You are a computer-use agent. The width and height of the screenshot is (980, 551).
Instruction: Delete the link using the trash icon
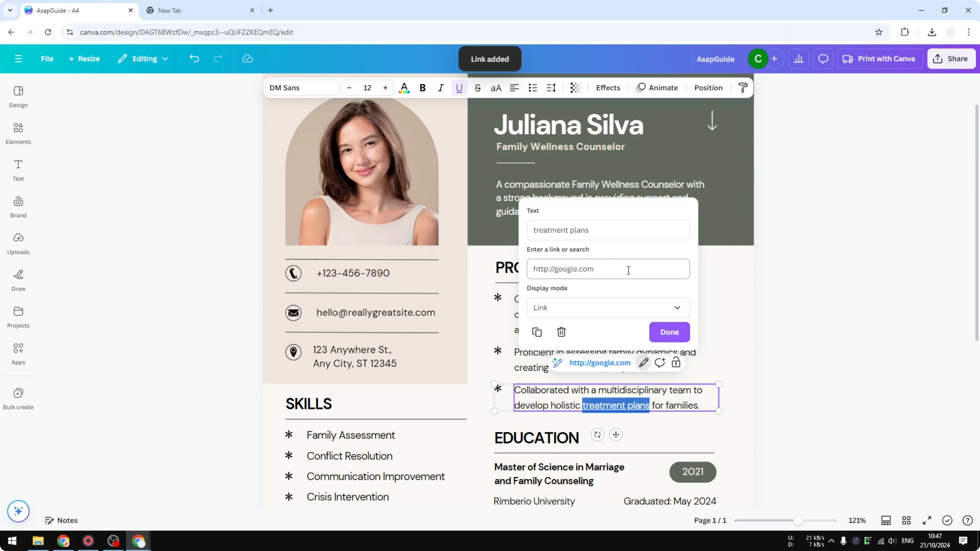[562, 332]
